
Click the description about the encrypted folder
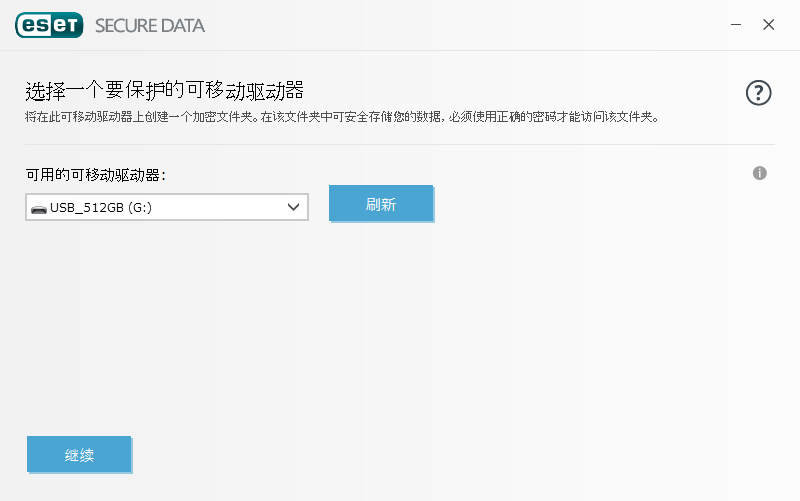pyautogui.click(x=342, y=117)
